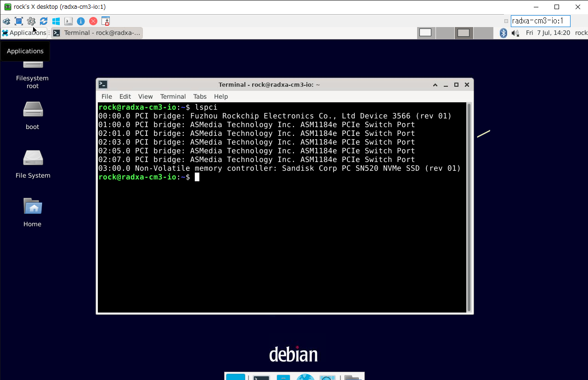
Task: Tick the small checkbox beside the host field
Action: click(506, 21)
